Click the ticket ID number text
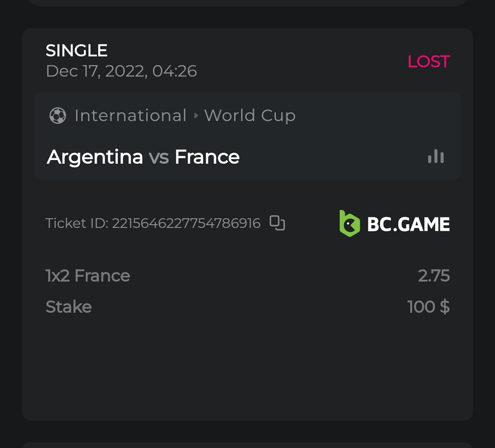Image resolution: width=495 pixels, height=448 pixels. 186,223
